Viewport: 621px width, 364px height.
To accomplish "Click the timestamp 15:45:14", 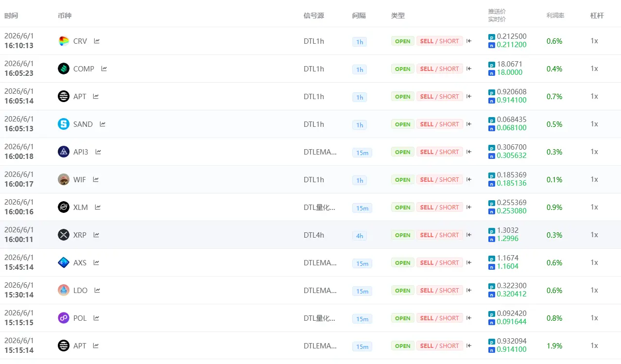I will coord(19,267).
